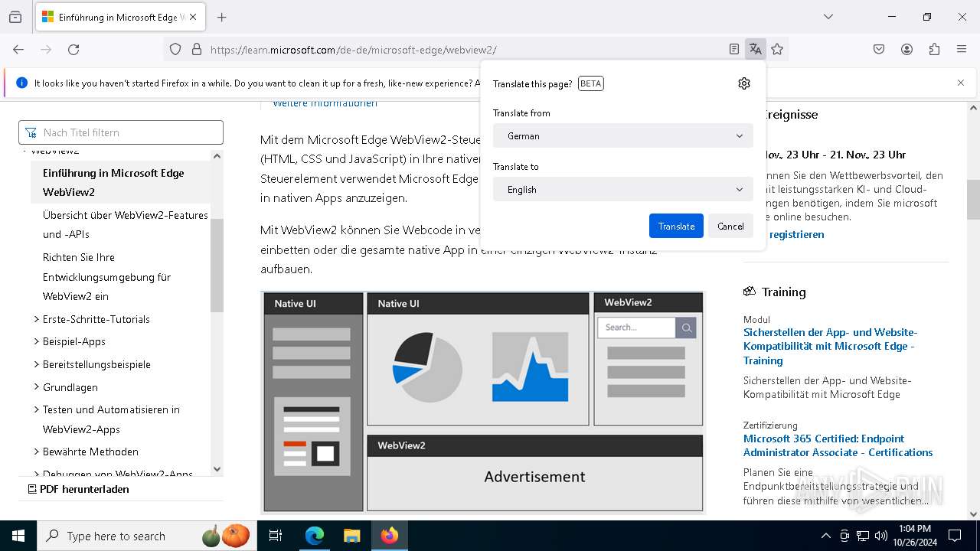The image size is (980, 551).
Task: Click the PDF herunterladen link
Action: (x=78, y=489)
